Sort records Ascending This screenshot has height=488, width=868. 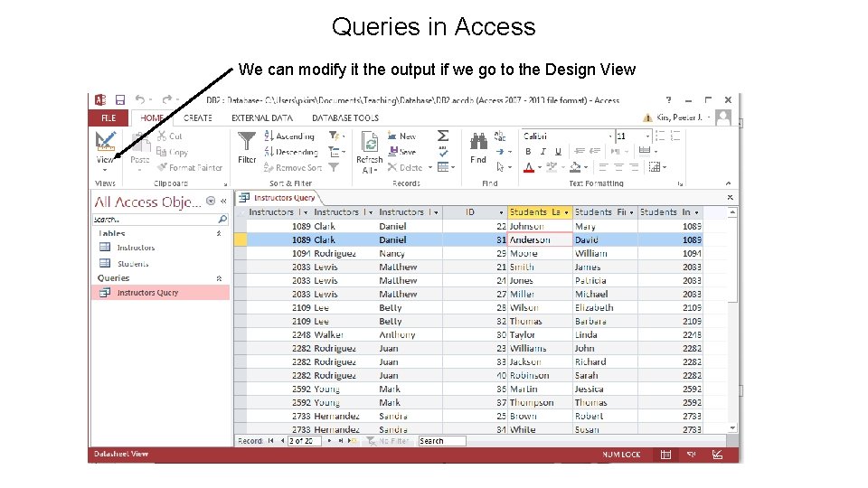[x=289, y=136]
